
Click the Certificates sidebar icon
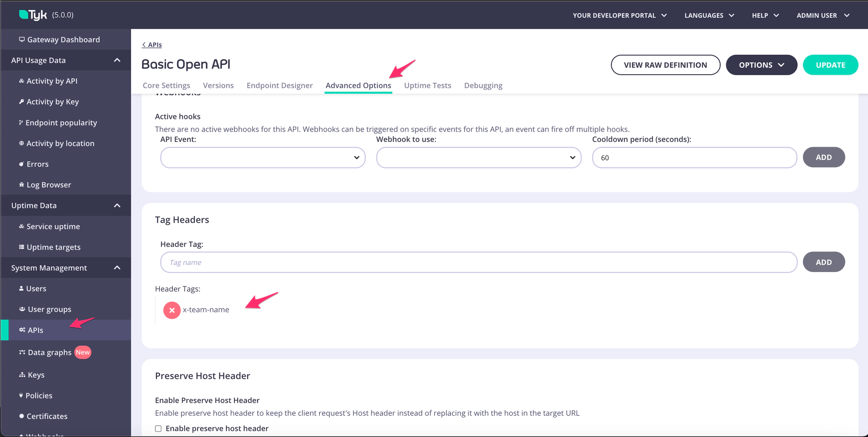click(x=21, y=416)
